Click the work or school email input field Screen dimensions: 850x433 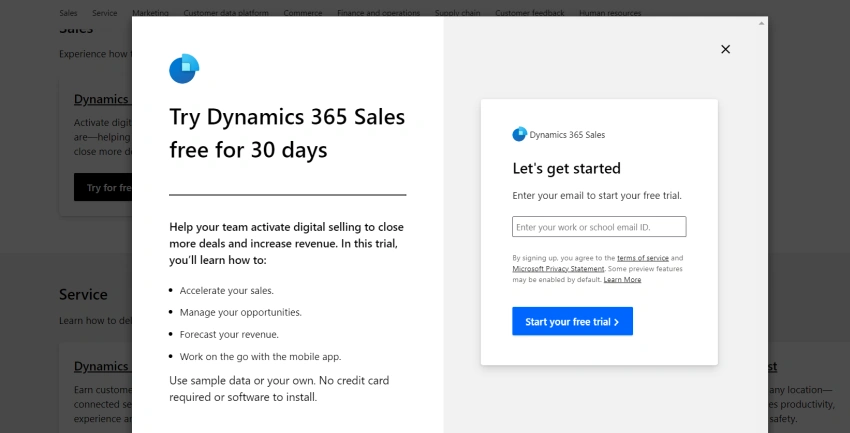click(599, 227)
